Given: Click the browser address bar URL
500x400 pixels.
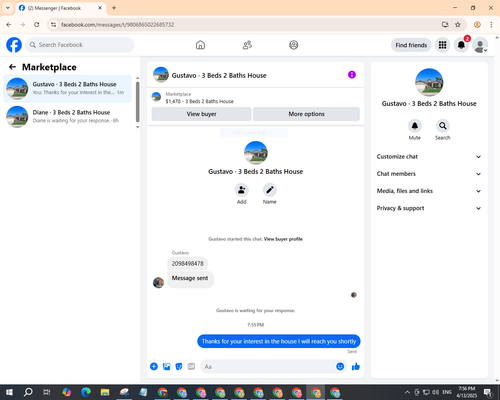Looking at the screenshot, I should point(118,25).
